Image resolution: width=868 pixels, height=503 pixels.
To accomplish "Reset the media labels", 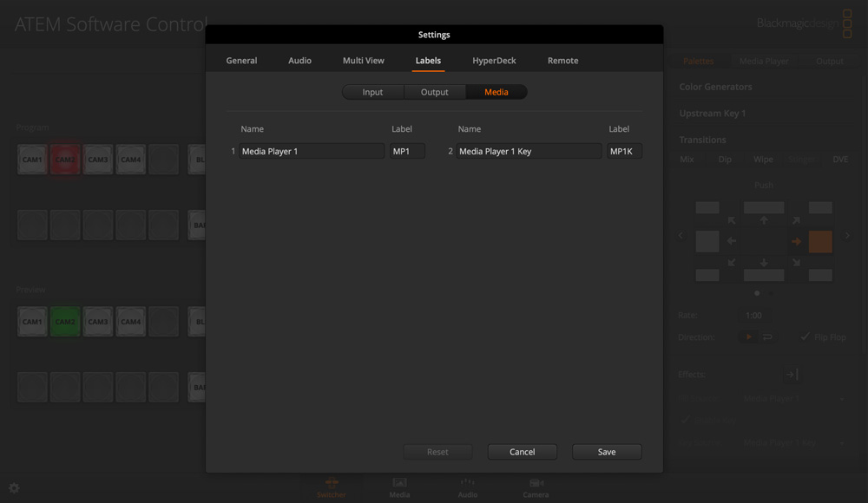I will pos(437,452).
